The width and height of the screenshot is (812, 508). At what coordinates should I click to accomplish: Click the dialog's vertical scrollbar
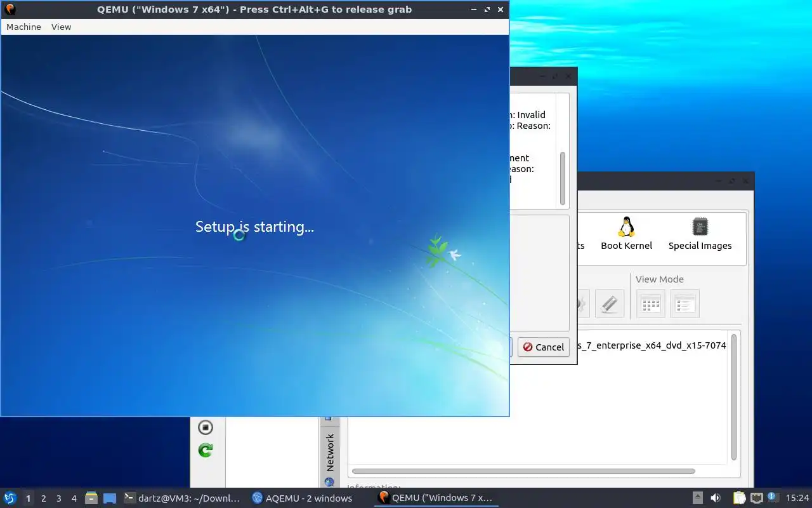point(562,178)
